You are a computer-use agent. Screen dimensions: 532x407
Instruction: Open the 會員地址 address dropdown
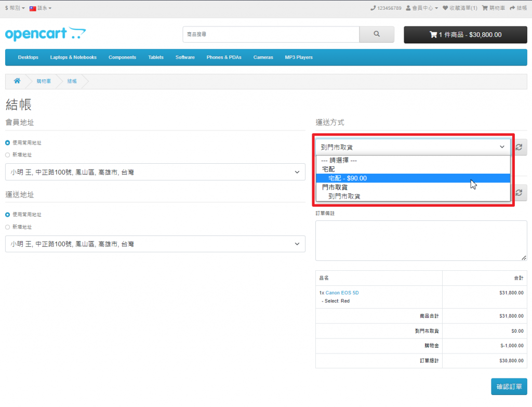155,172
